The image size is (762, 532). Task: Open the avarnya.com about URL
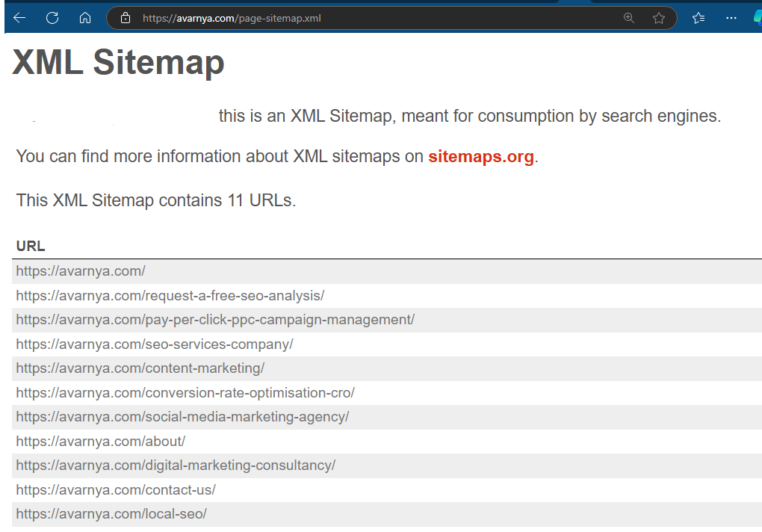[101, 442]
